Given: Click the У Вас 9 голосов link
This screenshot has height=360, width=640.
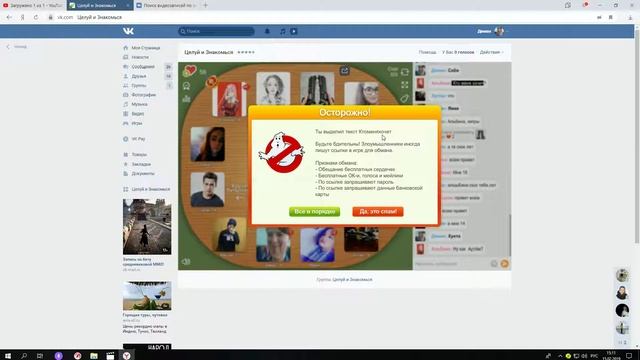Looking at the screenshot, I should click(x=458, y=52).
